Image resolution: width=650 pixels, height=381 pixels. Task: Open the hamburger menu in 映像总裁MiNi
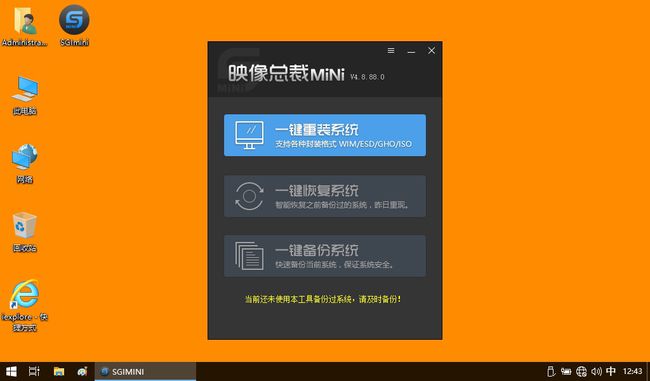click(391, 51)
